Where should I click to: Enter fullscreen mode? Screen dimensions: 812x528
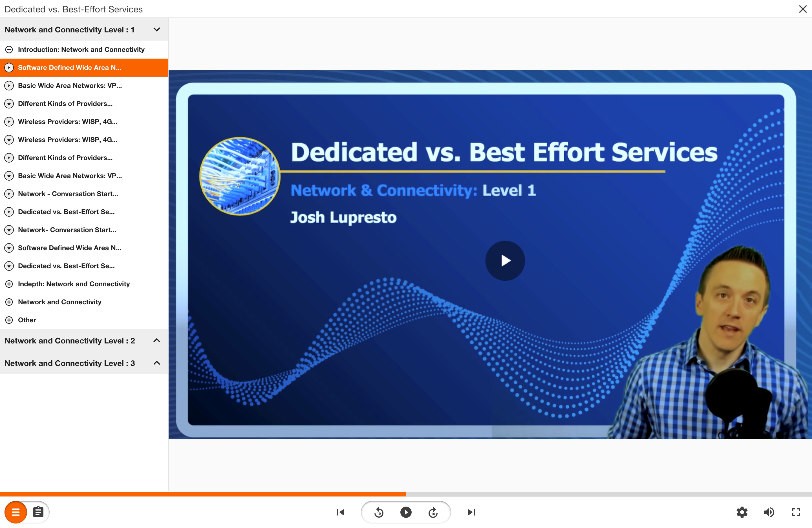(x=796, y=512)
